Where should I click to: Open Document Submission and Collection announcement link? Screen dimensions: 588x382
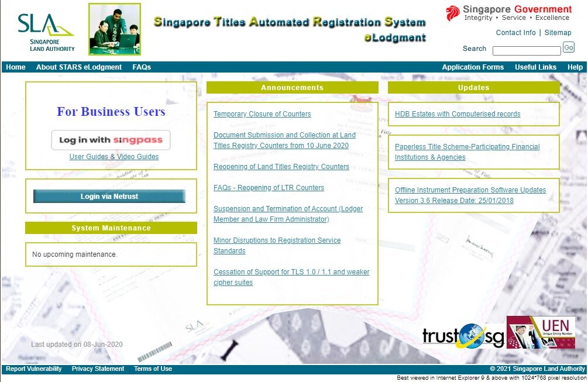click(284, 140)
